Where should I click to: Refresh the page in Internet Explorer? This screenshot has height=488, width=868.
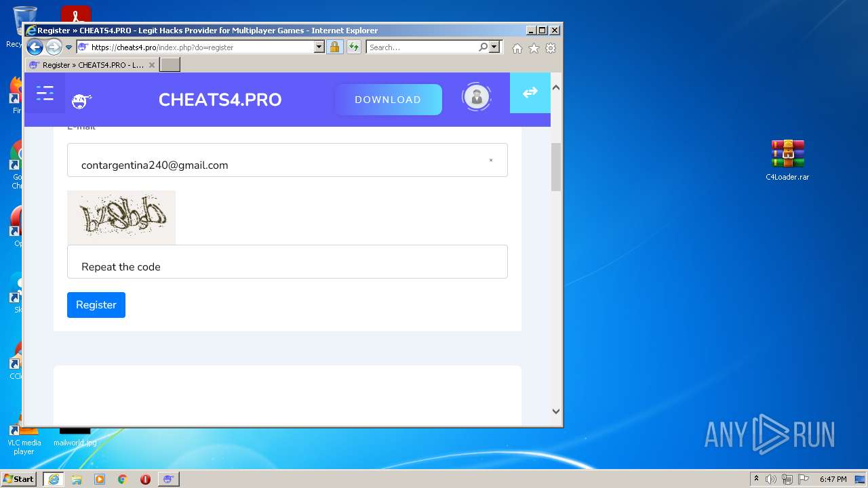coord(353,47)
